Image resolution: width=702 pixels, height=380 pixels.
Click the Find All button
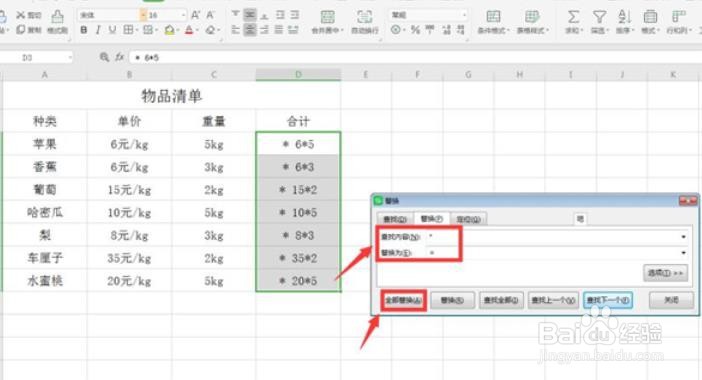501,300
